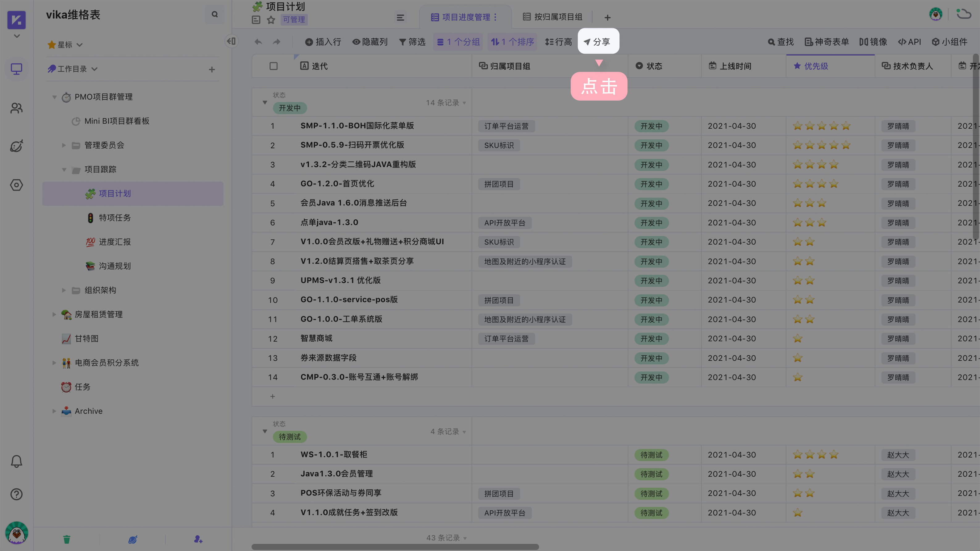Collapse the sidebar panel toggle icon
Viewport: 980px width, 551px height.
tap(231, 41)
